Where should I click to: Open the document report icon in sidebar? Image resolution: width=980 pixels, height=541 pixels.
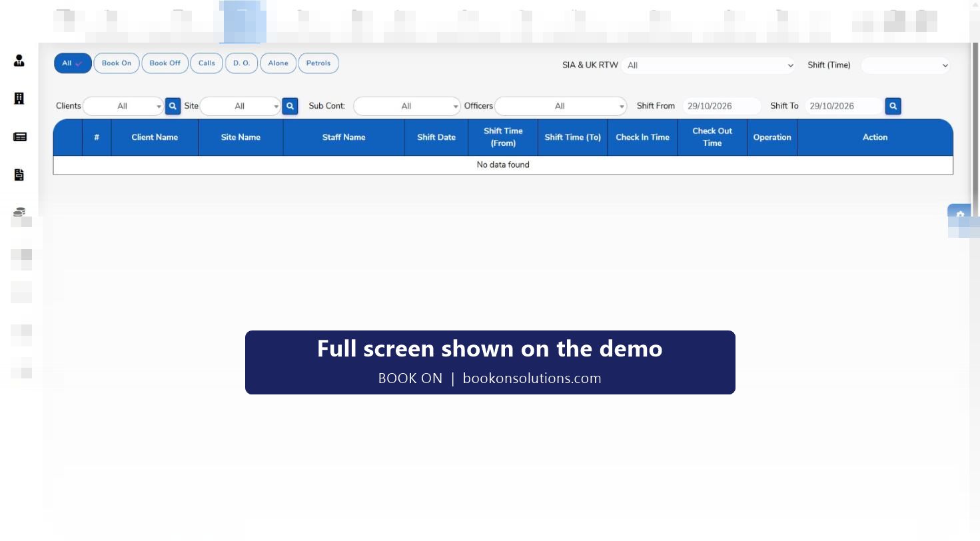coord(19,175)
